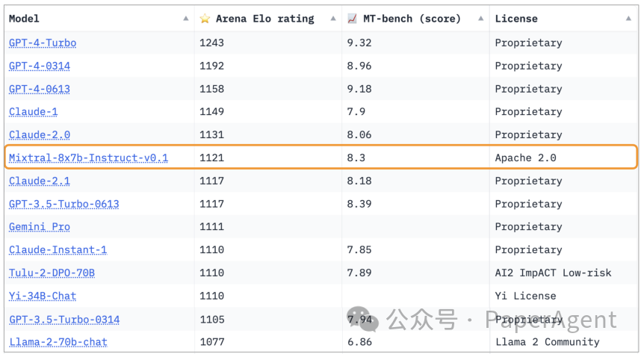Open the Claude-Instant-1 model link
The height and width of the screenshot is (354, 644).
pos(58,249)
